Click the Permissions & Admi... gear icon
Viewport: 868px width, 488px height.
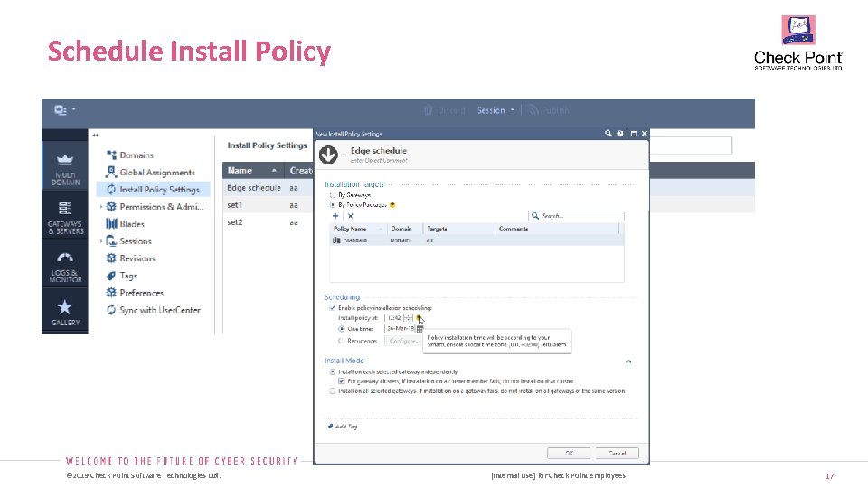111,206
